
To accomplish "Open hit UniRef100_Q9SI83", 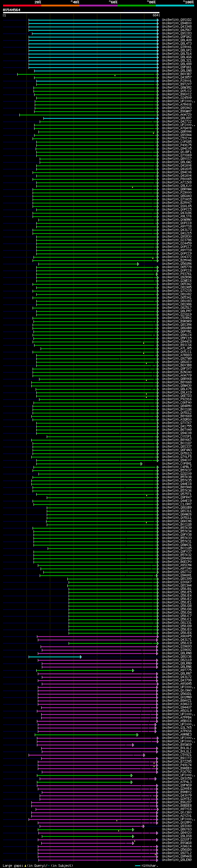I will (177, 33).
